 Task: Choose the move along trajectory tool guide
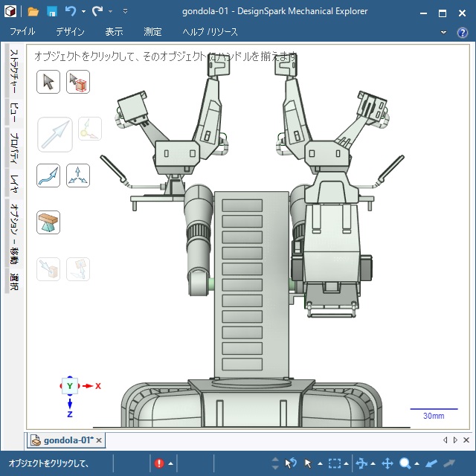(48, 176)
